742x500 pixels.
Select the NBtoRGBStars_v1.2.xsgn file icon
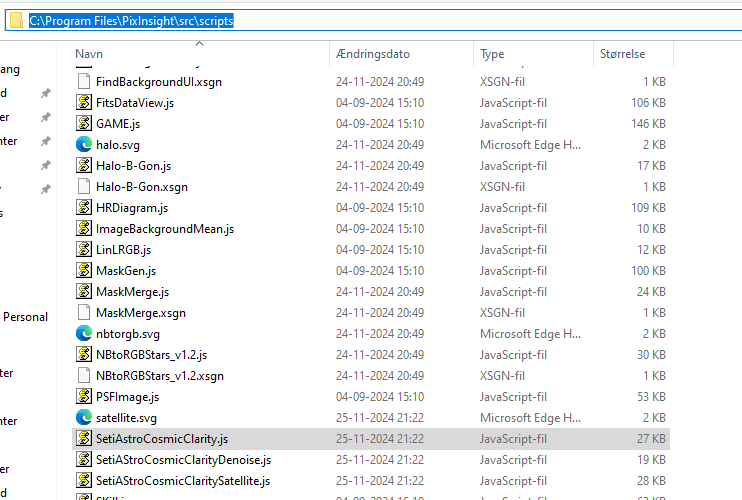click(x=84, y=375)
